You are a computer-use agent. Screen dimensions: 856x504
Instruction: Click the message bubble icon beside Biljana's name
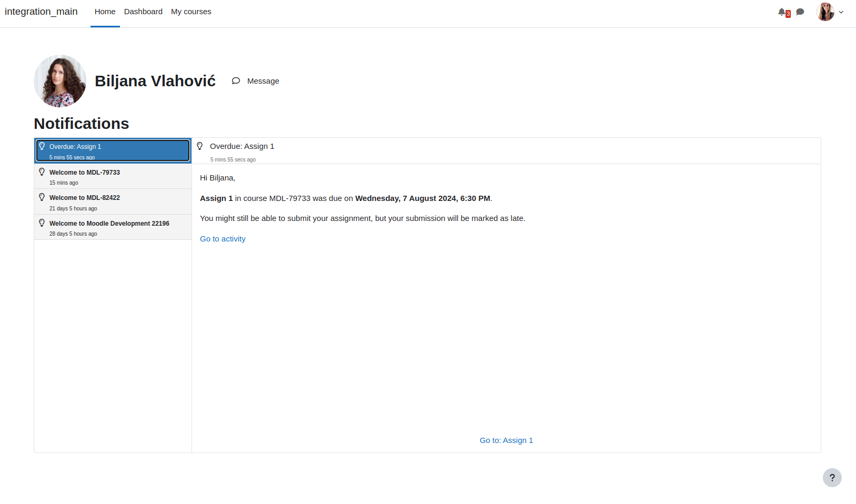(236, 81)
